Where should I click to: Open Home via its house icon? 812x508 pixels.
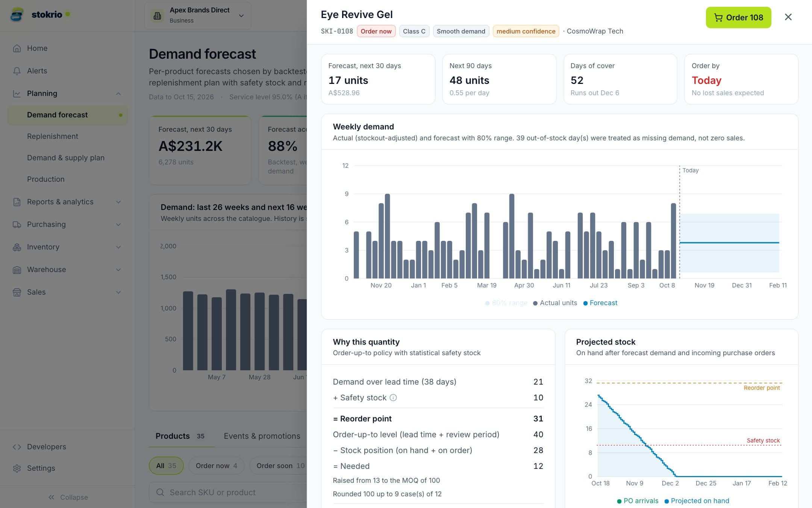17,48
